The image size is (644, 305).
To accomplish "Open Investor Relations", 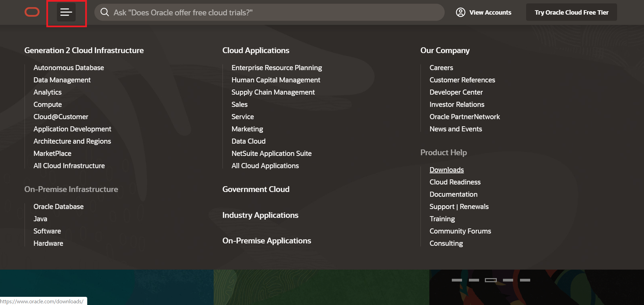I will 457,105.
